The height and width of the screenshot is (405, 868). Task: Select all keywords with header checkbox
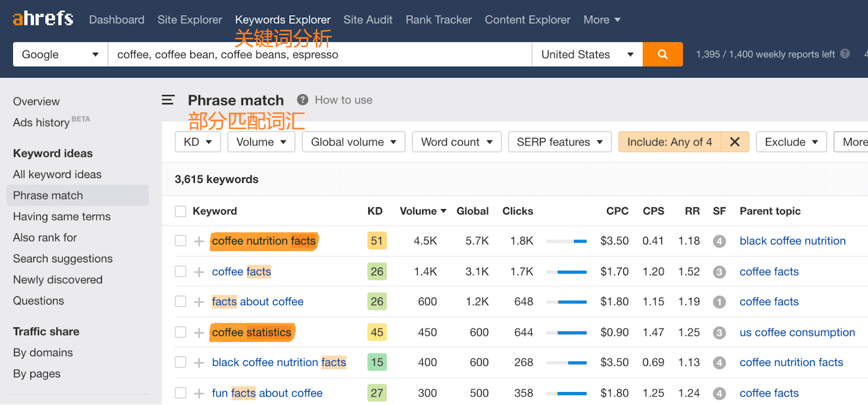[x=181, y=211]
